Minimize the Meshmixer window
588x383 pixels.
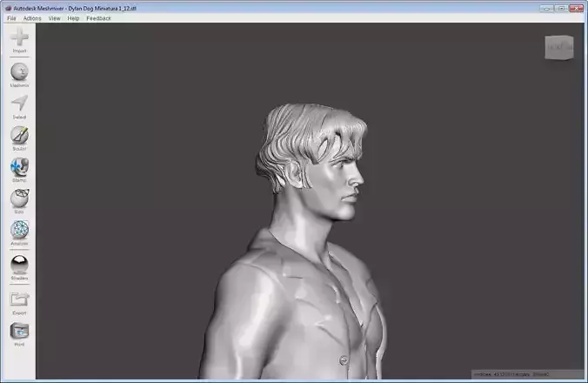547,8
